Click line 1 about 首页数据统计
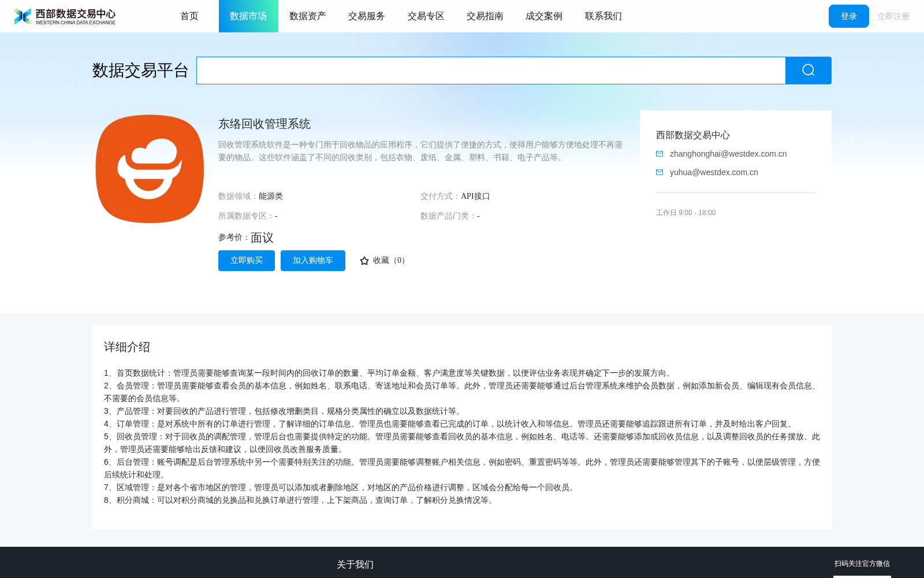The image size is (924, 578). [x=389, y=373]
